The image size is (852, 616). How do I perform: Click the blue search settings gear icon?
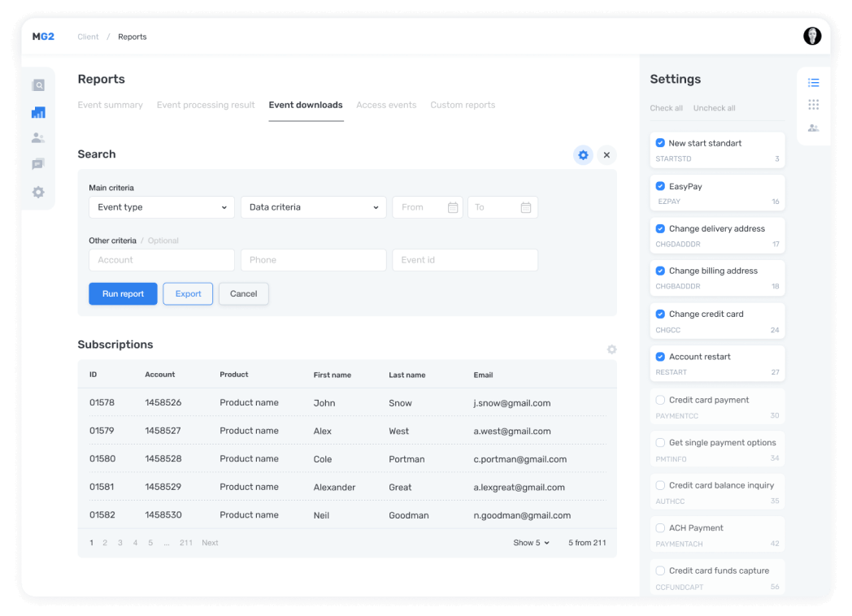click(583, 154)
